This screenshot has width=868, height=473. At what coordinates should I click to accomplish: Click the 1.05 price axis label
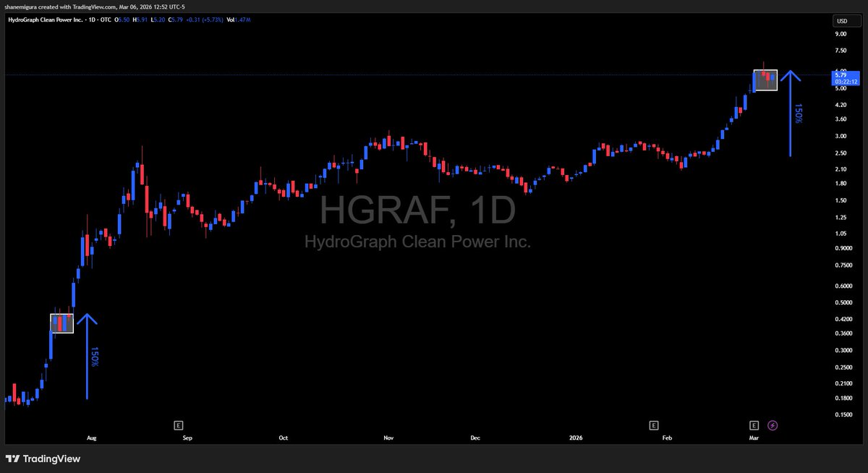point(841,233)
